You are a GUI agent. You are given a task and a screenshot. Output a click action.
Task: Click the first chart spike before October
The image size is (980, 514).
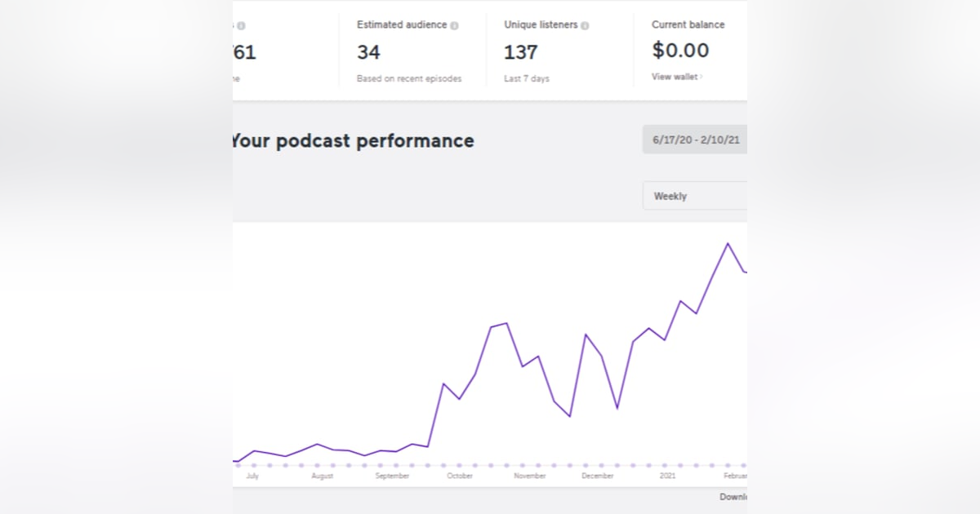[443, 383]
